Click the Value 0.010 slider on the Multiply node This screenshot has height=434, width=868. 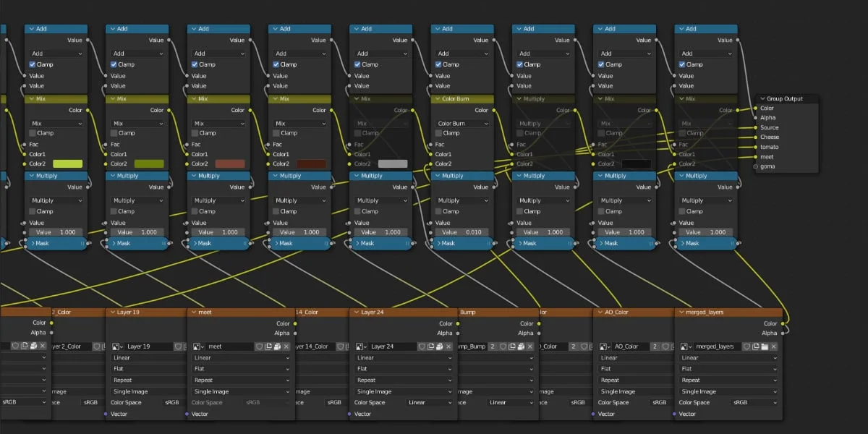[461, 231]
